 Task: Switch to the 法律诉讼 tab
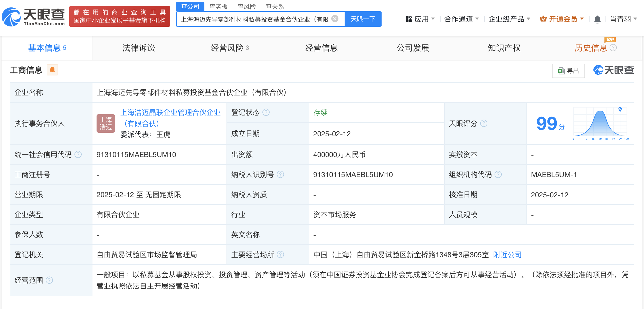(x=139, y=48)
